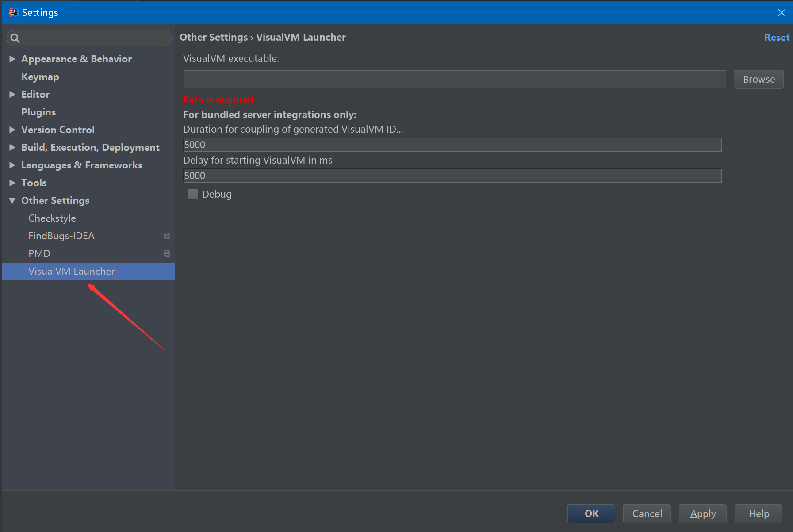Open Help for this settings page
The image size is (793, 532).
[x=759, y=513]
